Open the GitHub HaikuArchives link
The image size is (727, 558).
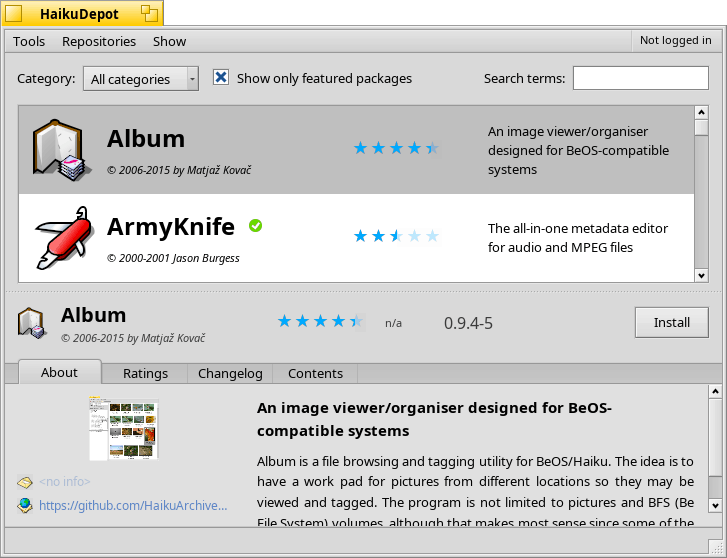coord(133,505)
